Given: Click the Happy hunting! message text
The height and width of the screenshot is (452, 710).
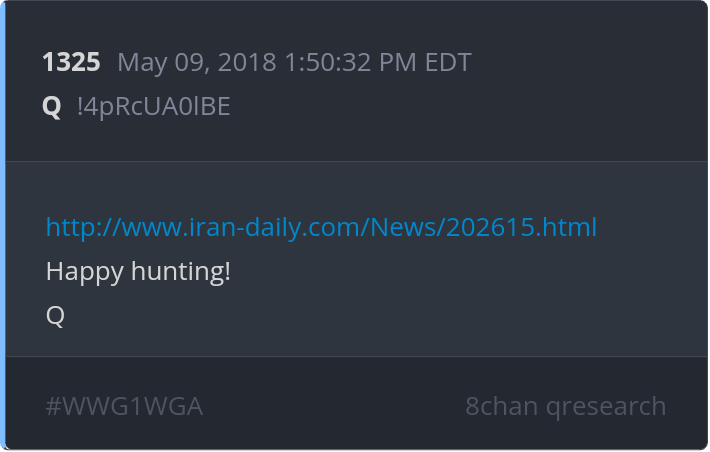Looking at the screenshot, I should (138, 272).
